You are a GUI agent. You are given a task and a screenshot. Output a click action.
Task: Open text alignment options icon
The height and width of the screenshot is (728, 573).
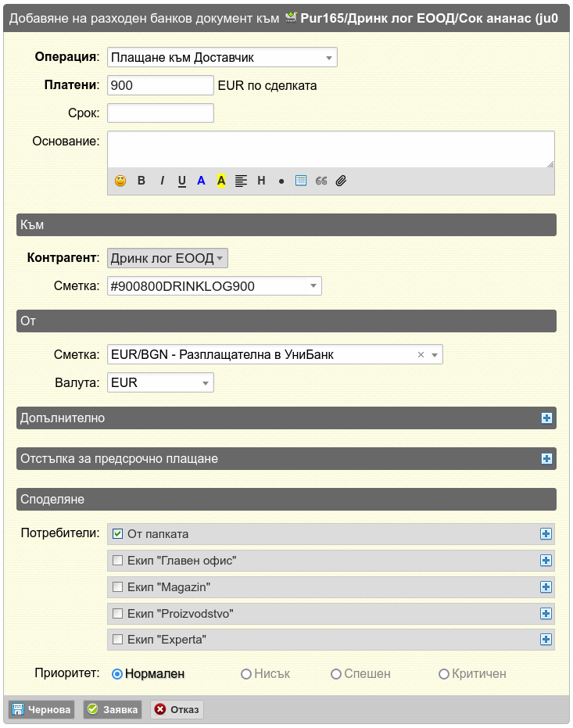[242, 181]
